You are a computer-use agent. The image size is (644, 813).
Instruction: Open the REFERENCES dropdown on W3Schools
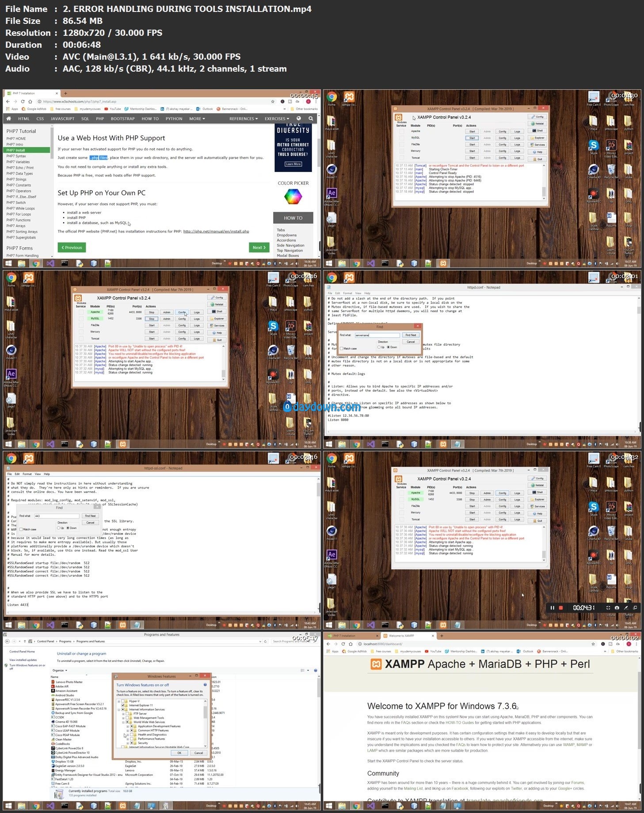pos(244,118)
